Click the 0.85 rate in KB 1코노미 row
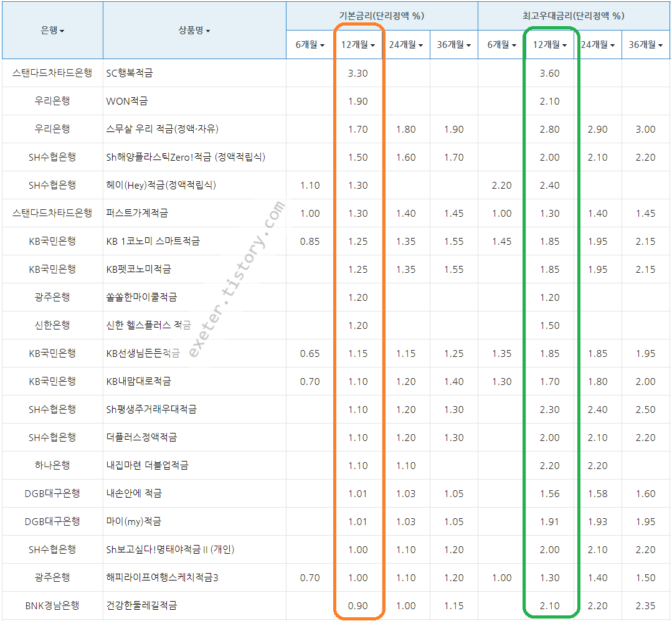672x621 pixels. 310,241
